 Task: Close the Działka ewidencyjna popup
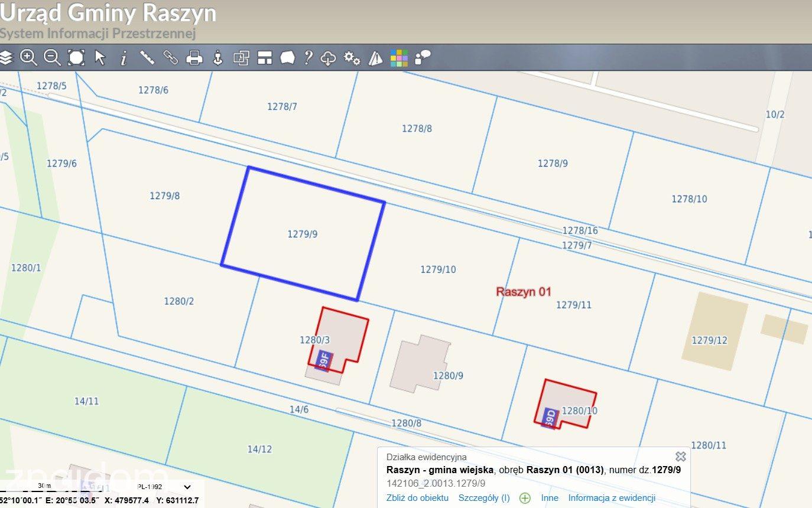click(x=681, y=456)
